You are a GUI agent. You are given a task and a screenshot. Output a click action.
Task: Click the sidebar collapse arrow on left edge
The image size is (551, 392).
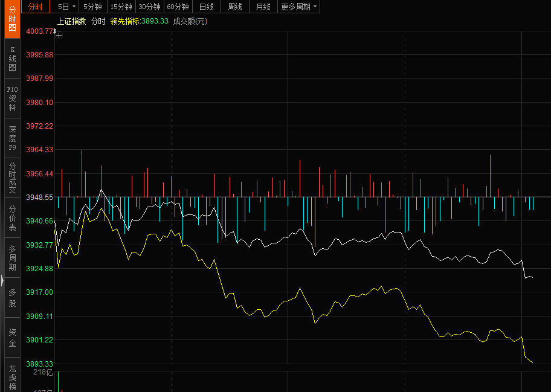2,280
